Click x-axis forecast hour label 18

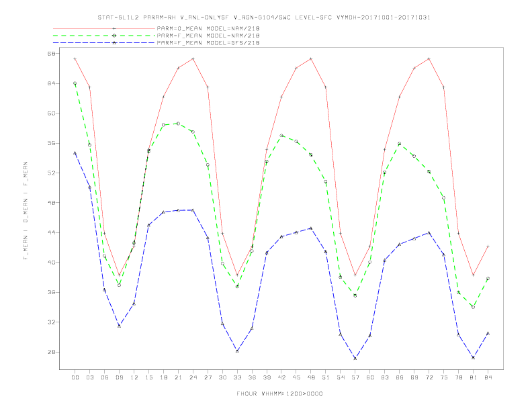click(x=163, y=377)
